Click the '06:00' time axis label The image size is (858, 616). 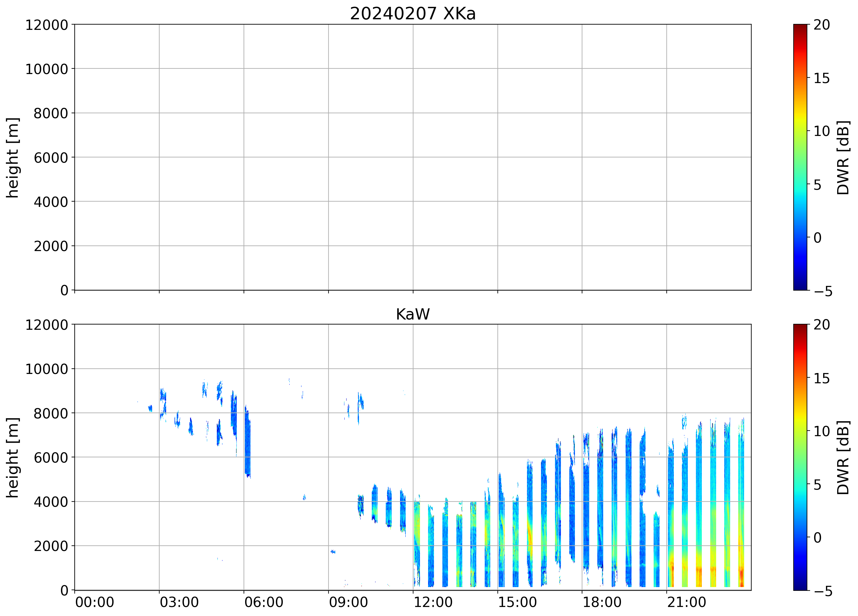point(264,602)
